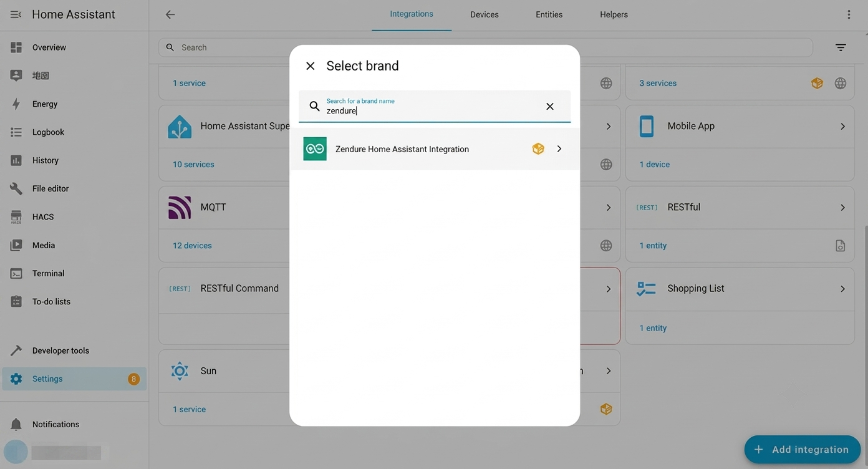868x469 pixels.
Task: Open the 1 device link under Mobile App
Action: [655, 165]
